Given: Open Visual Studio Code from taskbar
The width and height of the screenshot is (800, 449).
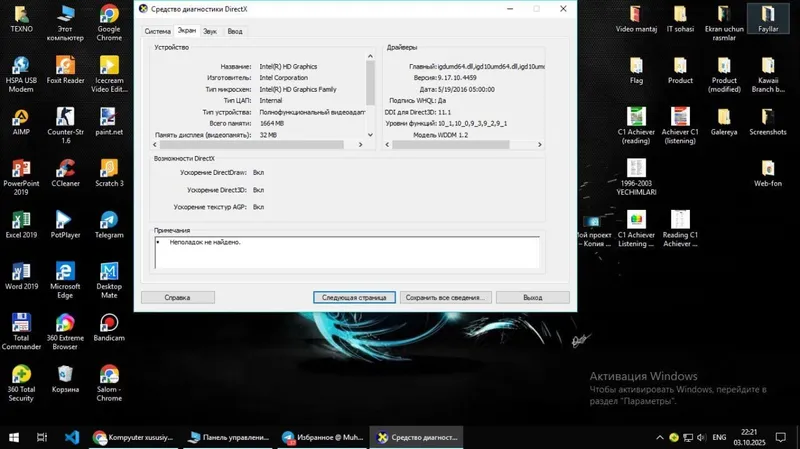Looking at the screenshot, I should click(x=72, y=437).
